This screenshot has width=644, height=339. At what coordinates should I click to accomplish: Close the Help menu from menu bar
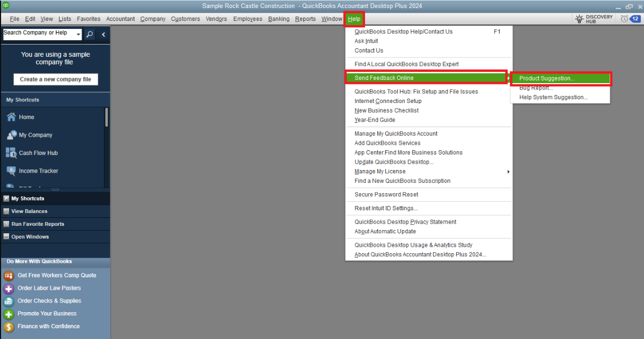click(354, 19)
